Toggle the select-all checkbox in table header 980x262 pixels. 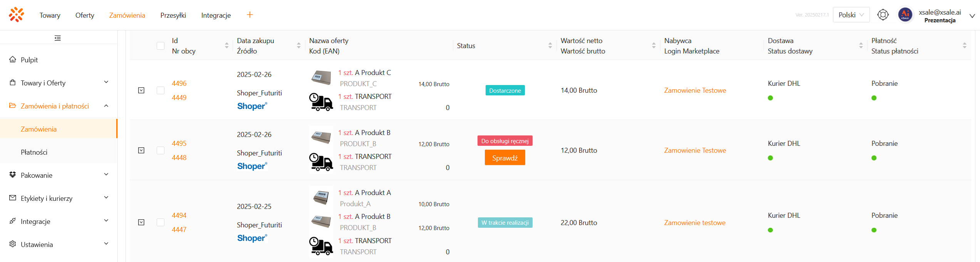[161, 46]
